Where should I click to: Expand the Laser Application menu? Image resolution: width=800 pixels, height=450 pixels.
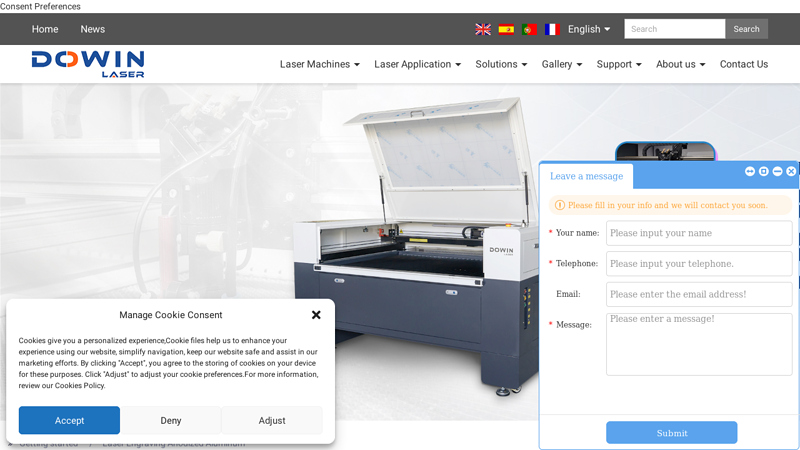coord(417,64)
